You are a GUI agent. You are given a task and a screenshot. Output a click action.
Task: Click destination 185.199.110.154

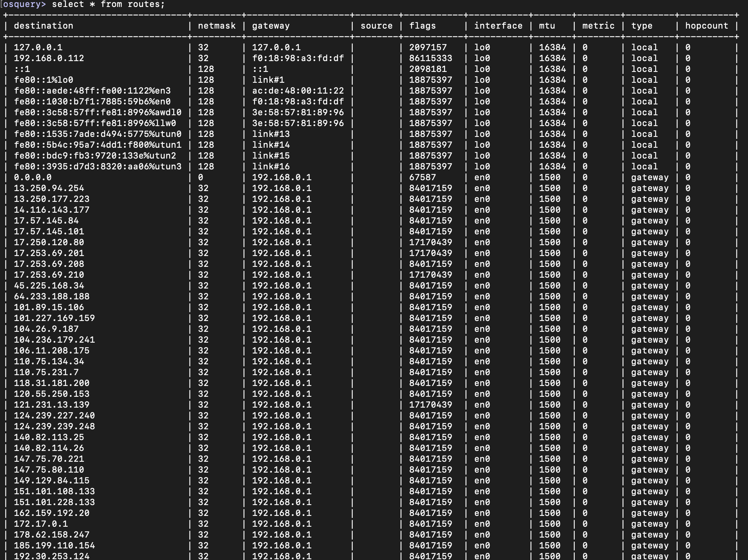54,546
